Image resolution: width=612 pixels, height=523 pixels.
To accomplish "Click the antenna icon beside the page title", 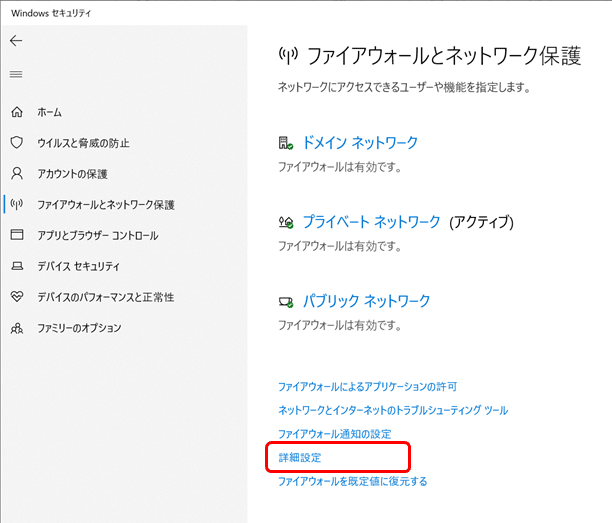I will pos(288,55).
